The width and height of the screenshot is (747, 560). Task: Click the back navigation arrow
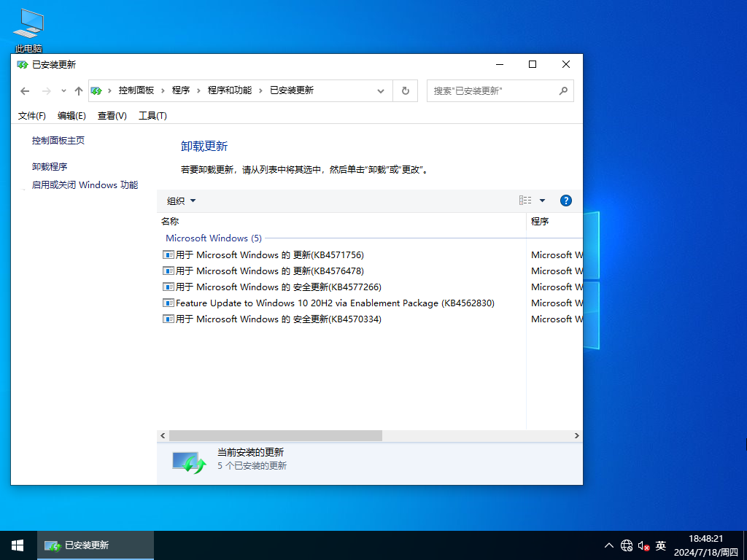coord(25,90)
